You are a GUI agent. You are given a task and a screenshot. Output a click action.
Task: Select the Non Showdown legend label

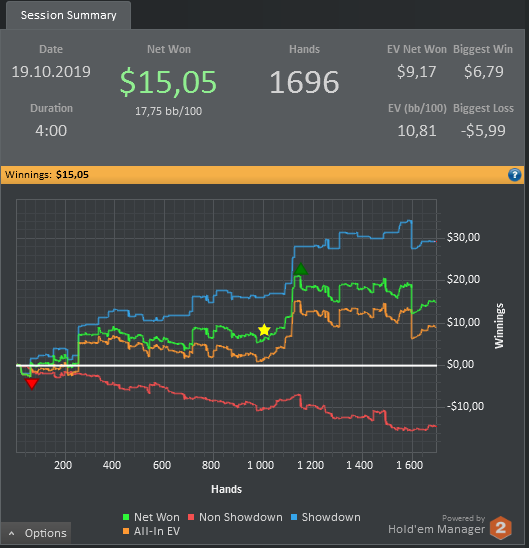point(241,517)
